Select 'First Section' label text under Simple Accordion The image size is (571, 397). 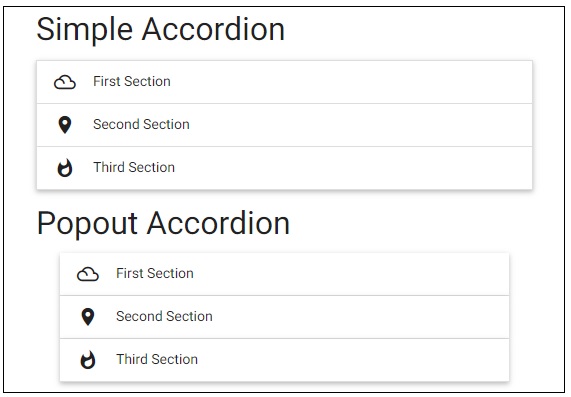point(132,81)
